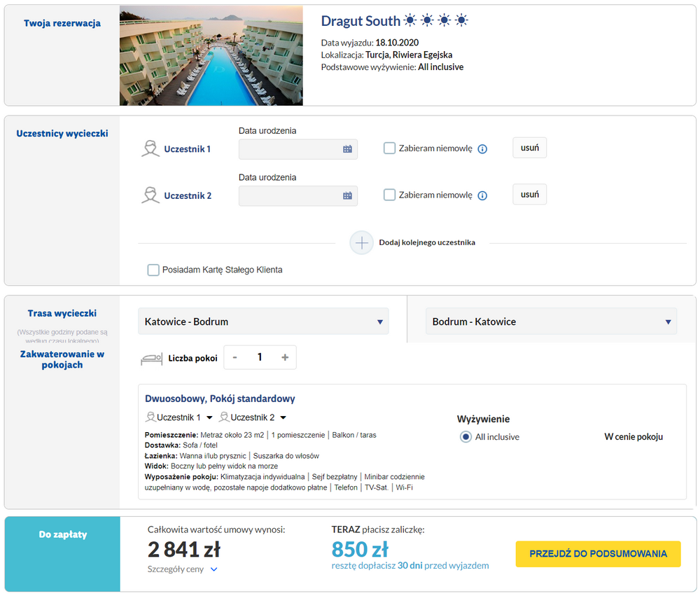Click W cenie pokoju text

[x=633, y=437]
